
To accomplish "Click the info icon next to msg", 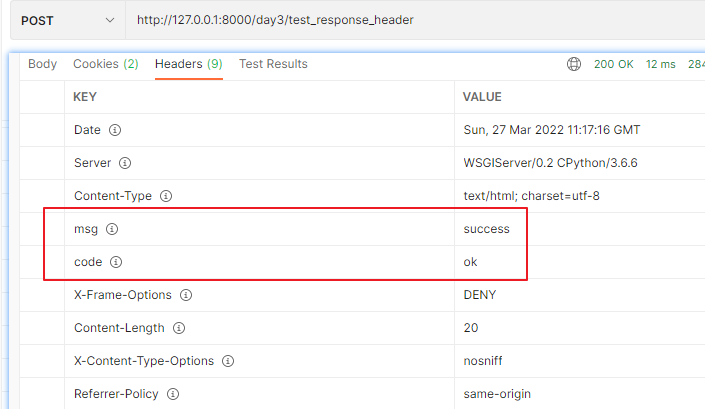I will pos(112,229).
